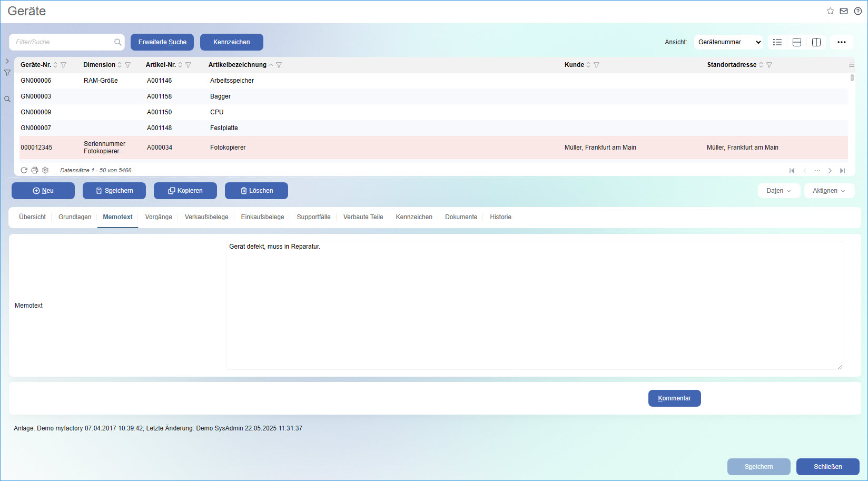Refresh the device records list
The width and height of the screenshot is (868, 481).
pyautogui.click(x=24, y=170)
